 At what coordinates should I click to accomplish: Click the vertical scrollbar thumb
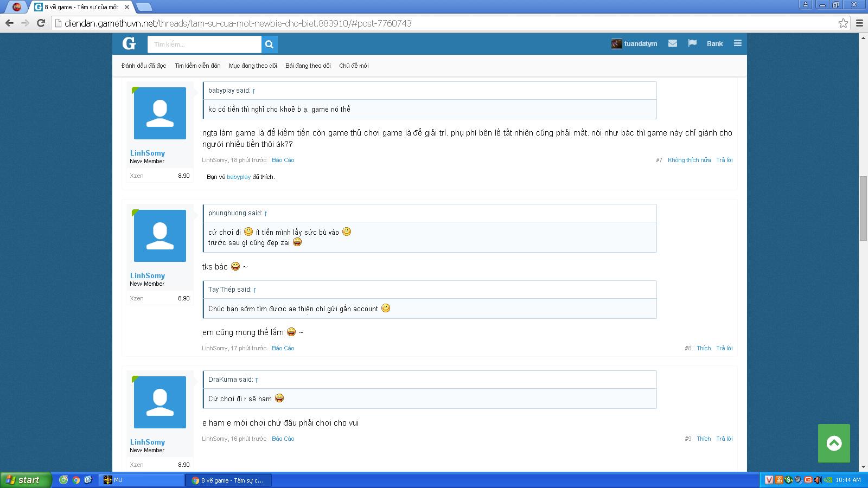tap(863, 209)
